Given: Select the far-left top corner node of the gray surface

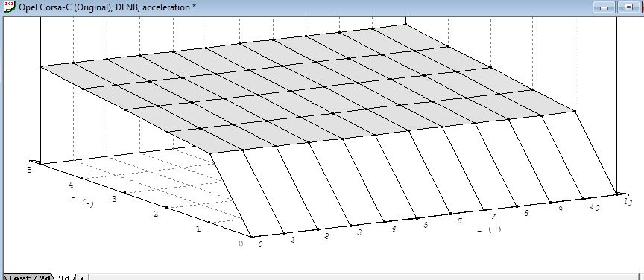Looking at the screenshot, I should 41,66.
